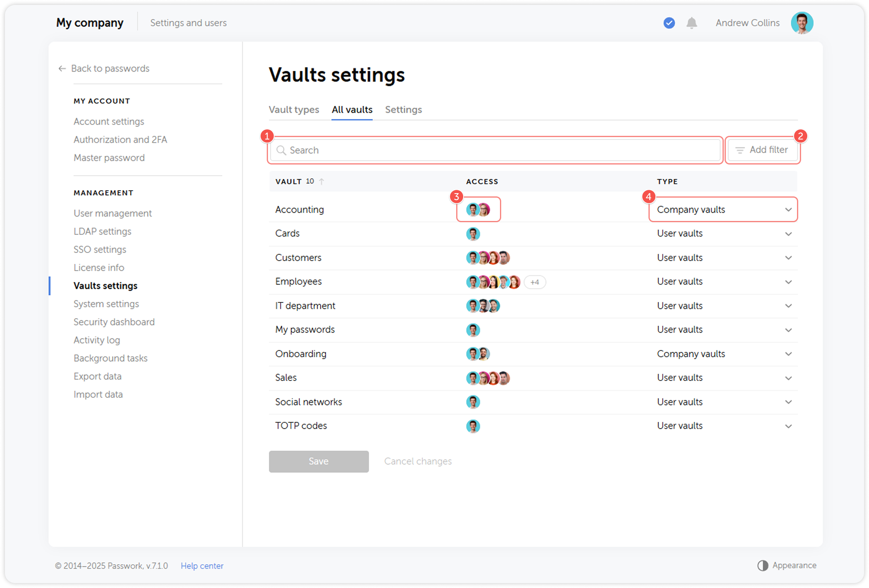
Task: Expand Accounting vault type dropdown
Action: [x=788, y=210]
